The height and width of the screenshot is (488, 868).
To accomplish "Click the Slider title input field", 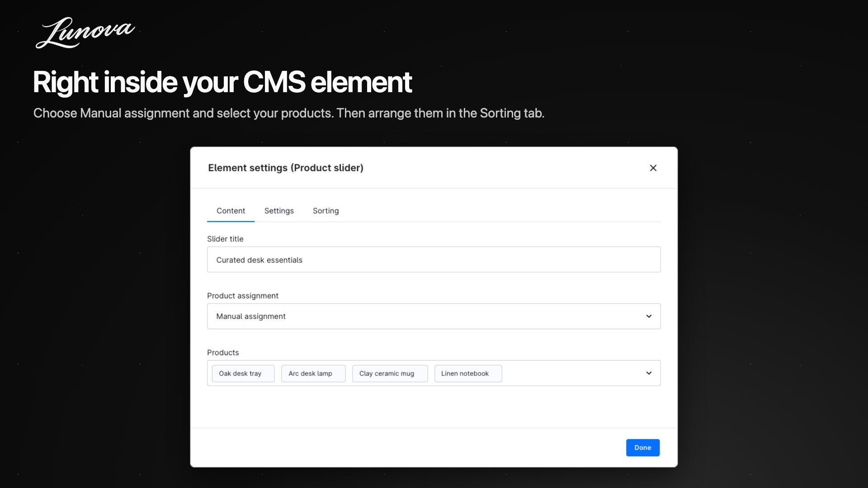I will [434, 259].
